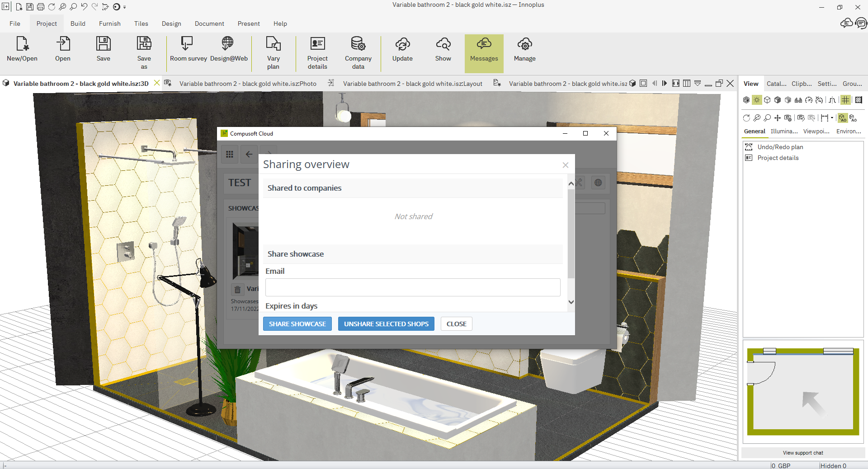Open Room survey from the ribbon
The height and width of the screenshot is (469, 868).
(188, 50)
